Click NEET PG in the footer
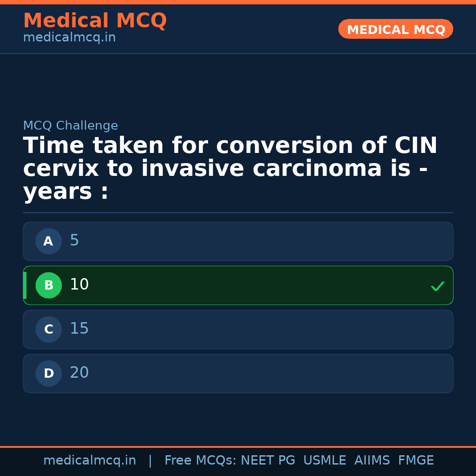 click(268, 461)
